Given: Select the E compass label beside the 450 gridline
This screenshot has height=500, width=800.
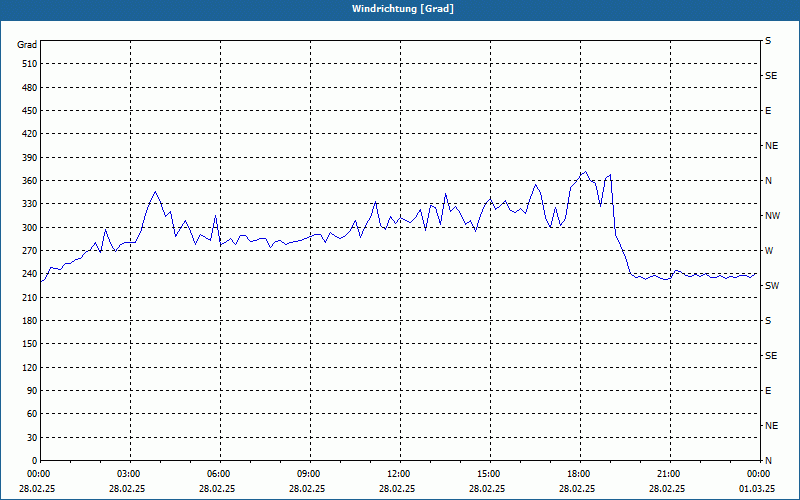Looking at the screenshot, I should click(768, 111).
